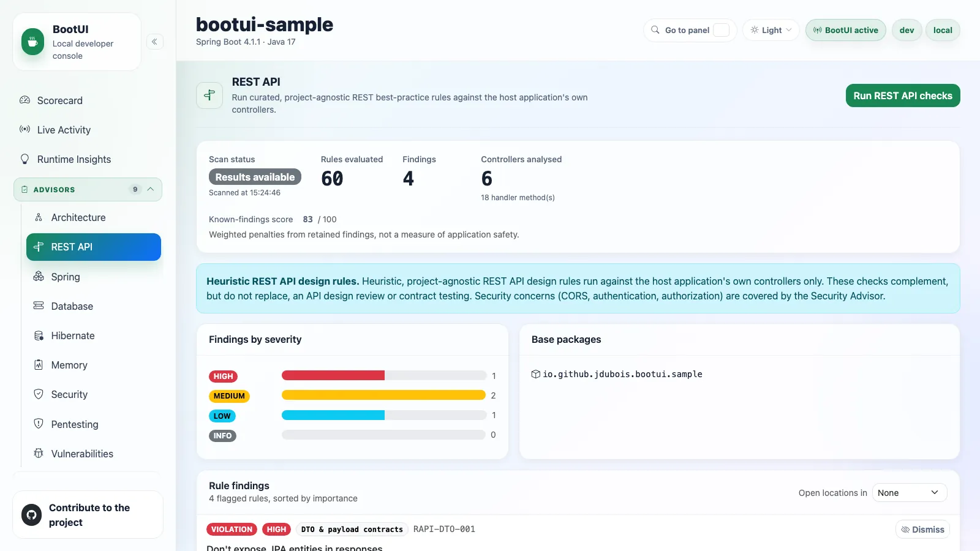Open Contribute to the project link
Image resolution: width=980 pixels, height=551 pixels.
[88, 515]
